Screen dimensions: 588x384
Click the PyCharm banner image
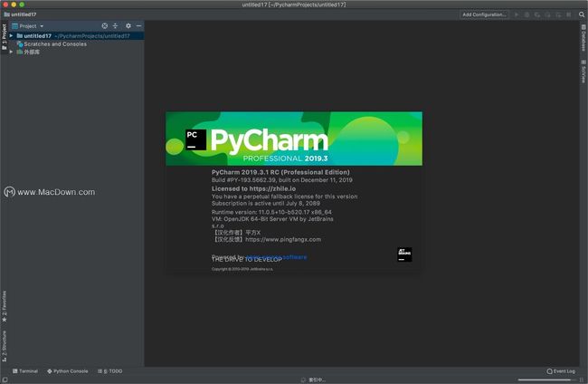tap(294, 139)
